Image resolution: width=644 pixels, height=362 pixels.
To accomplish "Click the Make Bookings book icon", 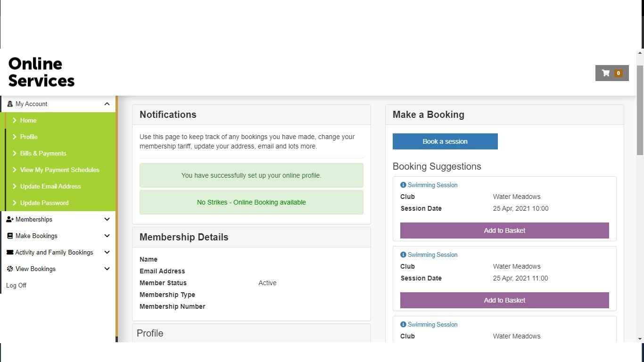I will pos(10,236).
